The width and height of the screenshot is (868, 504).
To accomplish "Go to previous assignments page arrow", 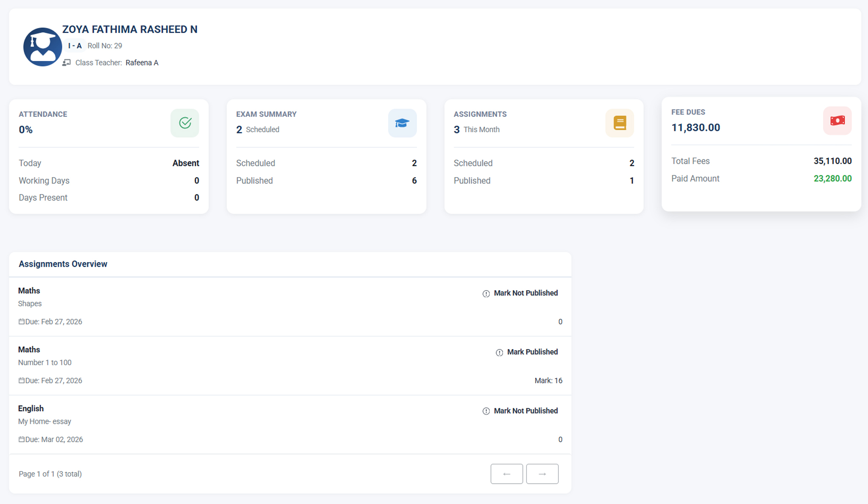I will (x=506, y=474).
